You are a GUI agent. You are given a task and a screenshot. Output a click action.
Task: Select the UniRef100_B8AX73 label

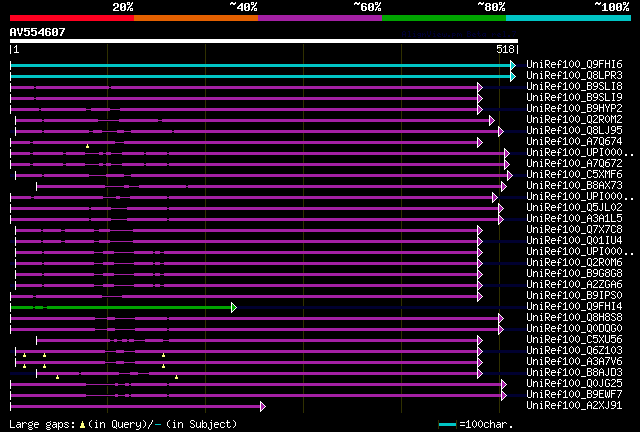click(x=574, y=186)
